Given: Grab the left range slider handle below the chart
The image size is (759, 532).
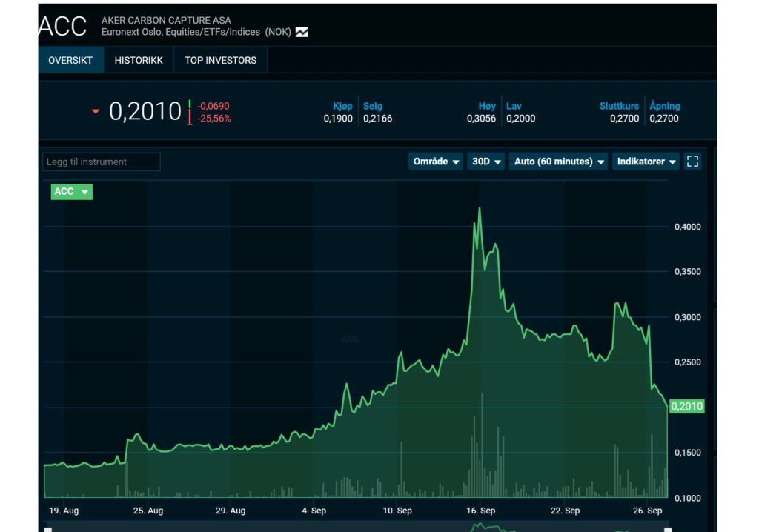Looking at the screenshot, I should 48,529.
